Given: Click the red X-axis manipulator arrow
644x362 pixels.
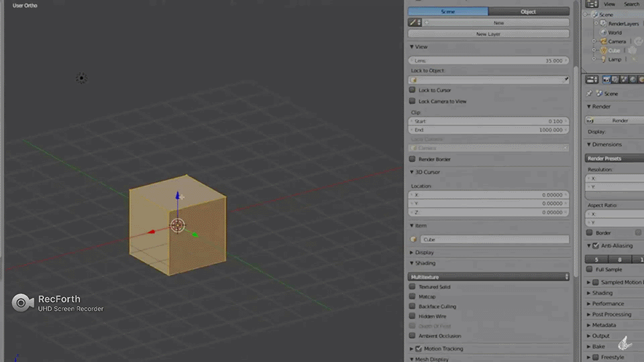Looking at the screenshot, I should [151, 232].
